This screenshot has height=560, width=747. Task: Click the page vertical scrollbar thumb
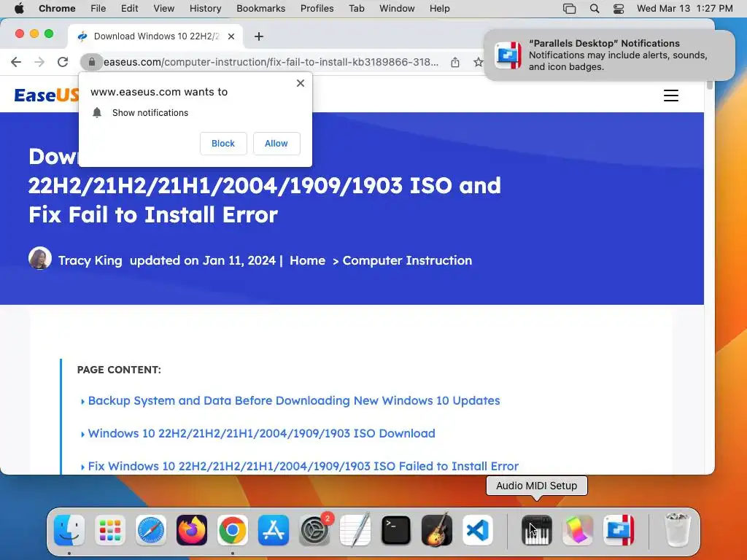709,85
